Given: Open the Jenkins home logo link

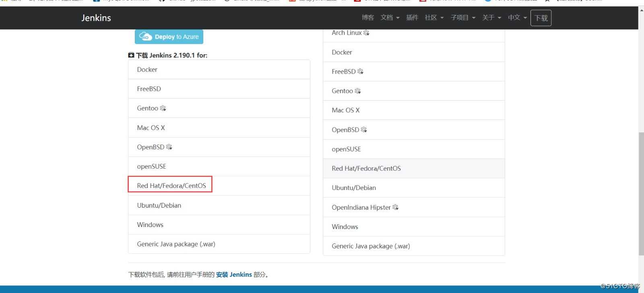Looking at the screenshot, I should coord(96,18).
